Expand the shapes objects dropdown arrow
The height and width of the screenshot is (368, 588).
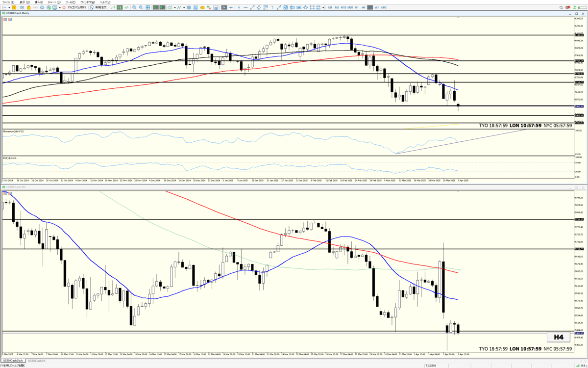[323, 7]
